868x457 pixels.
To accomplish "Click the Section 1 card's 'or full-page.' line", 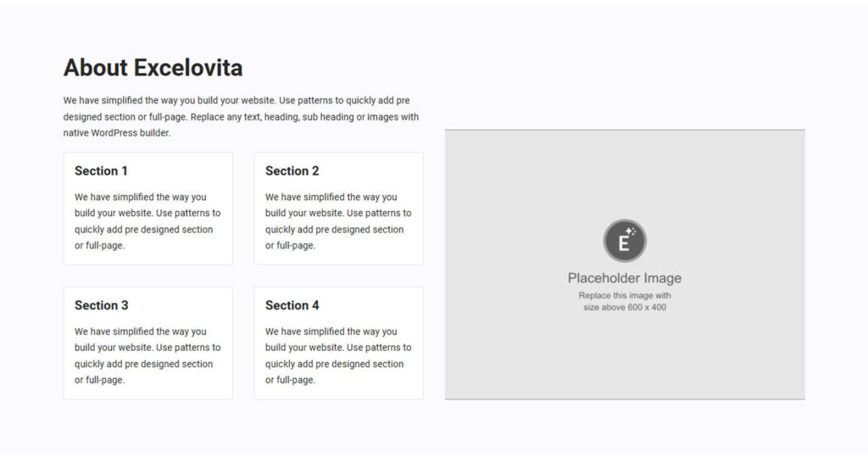I will [100, 245].
